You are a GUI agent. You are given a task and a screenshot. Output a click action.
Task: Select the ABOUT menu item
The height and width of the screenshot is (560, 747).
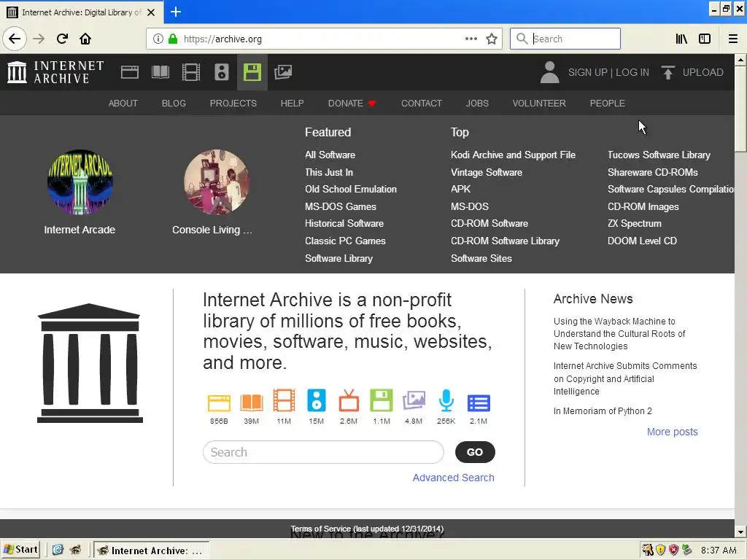click(123, 104)
